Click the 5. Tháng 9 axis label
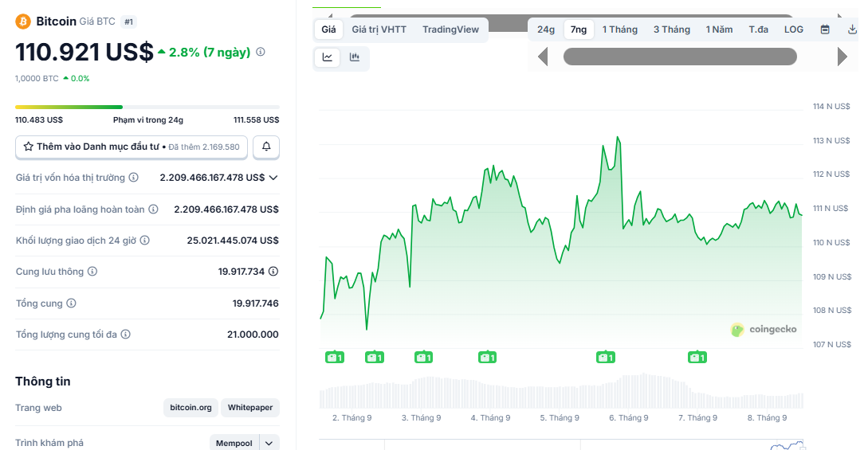This screenshot has height=450, width=868. click(560, 418)
